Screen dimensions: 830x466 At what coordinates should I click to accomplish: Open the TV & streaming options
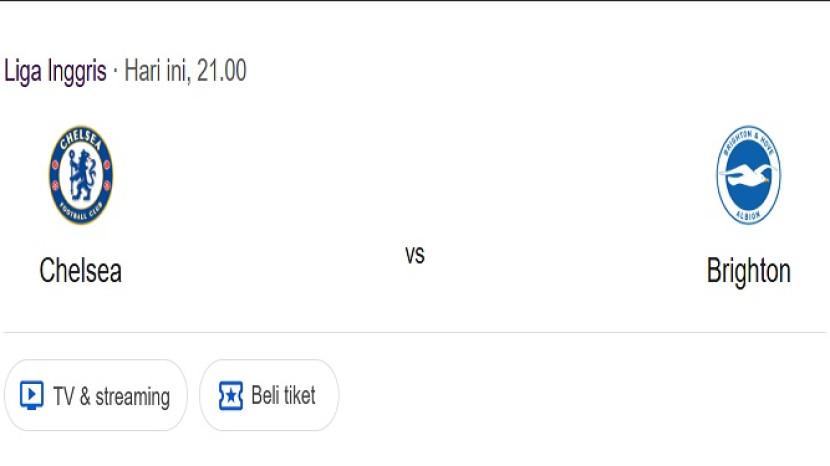click(x=96, y=396)
